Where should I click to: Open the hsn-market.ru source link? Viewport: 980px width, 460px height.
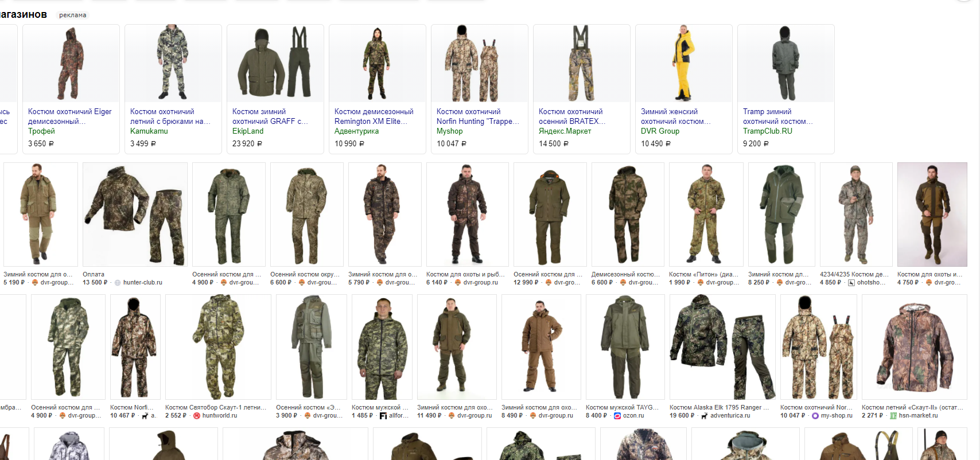tap(919, 416)
